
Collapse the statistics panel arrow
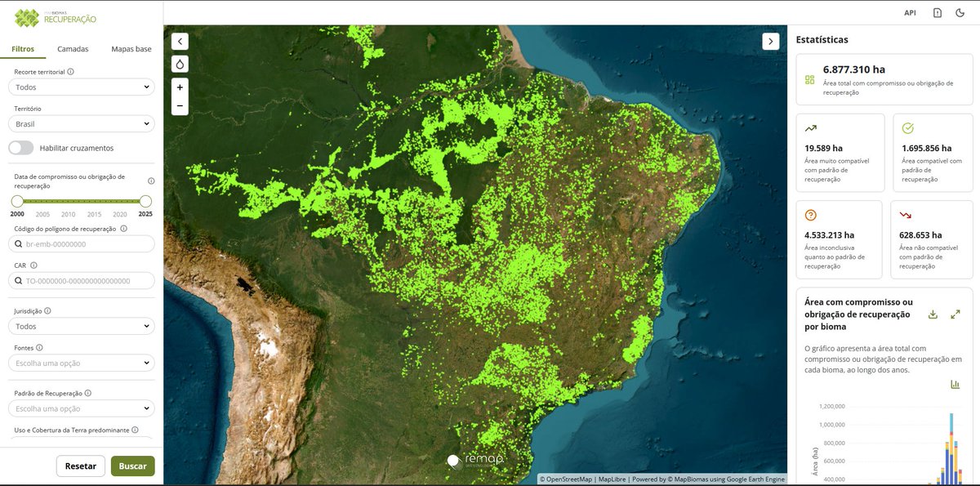771,41
